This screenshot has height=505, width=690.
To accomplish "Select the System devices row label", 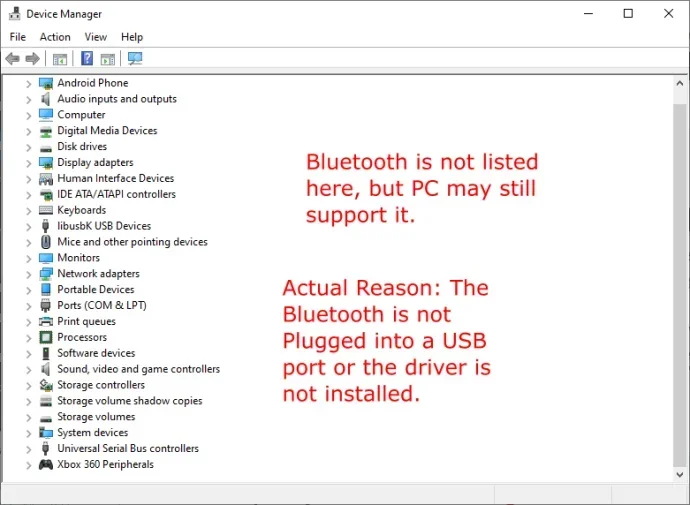I will (x=93, y=432).
